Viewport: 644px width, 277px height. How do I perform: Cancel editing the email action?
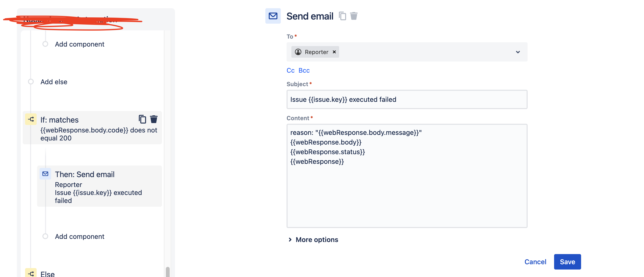coord(535,262)
